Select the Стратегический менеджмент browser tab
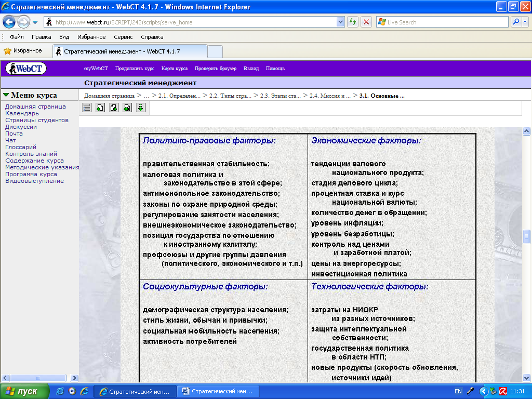 tap(130, 51)
